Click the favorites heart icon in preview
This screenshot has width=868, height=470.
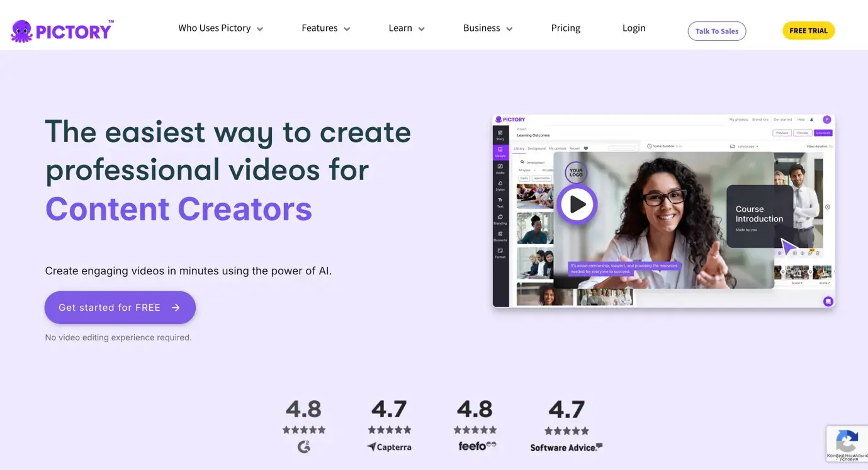click(x=586, y=148)
